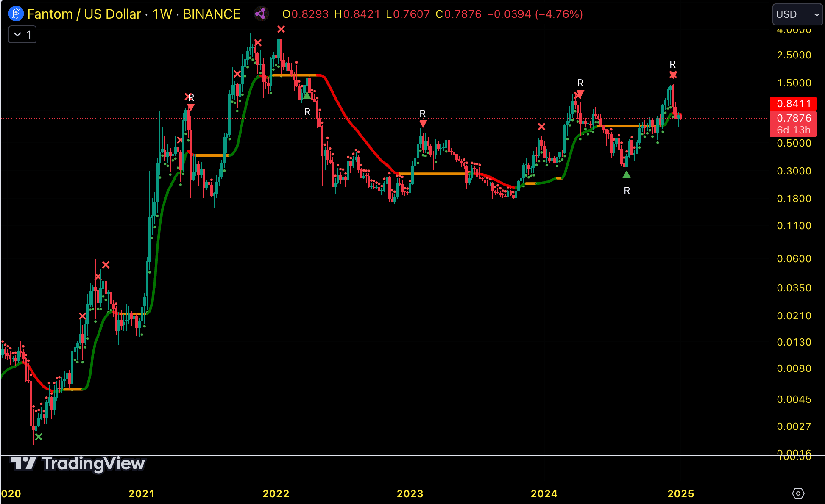Click the 2021 time axis label
Viewport: 825px width, 504px height.
[x=142, y=493]
